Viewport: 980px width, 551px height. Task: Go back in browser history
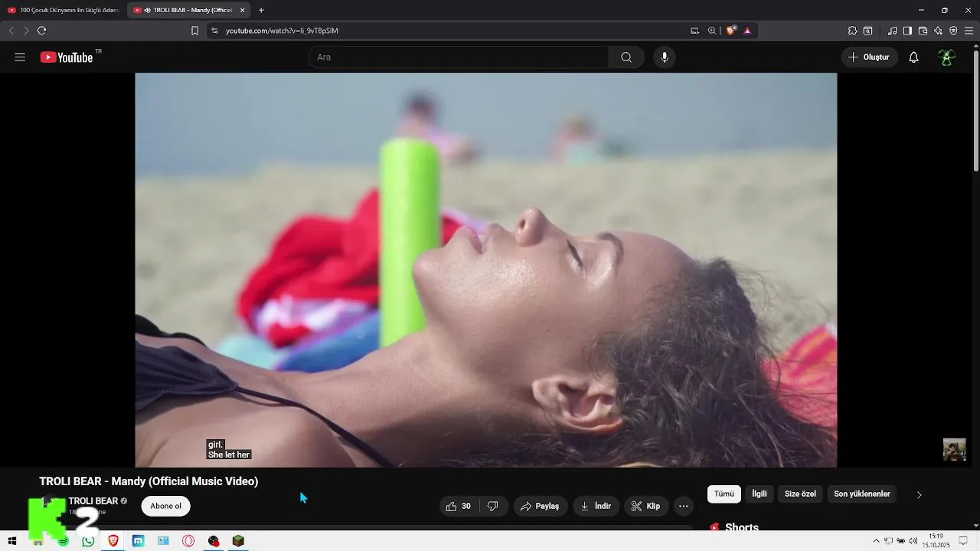11,31
